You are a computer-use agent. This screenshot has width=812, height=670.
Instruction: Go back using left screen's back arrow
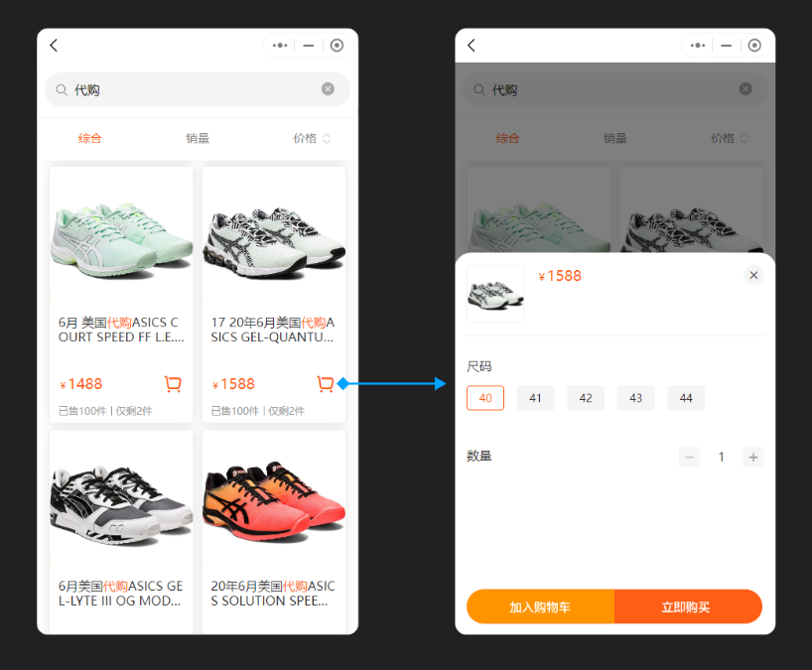54,46
